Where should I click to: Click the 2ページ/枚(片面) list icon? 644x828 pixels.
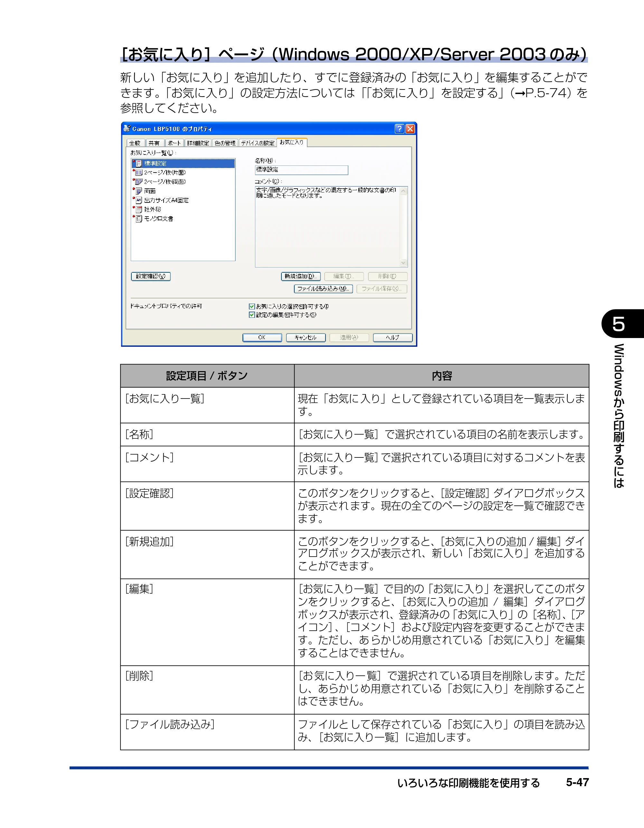138,173
